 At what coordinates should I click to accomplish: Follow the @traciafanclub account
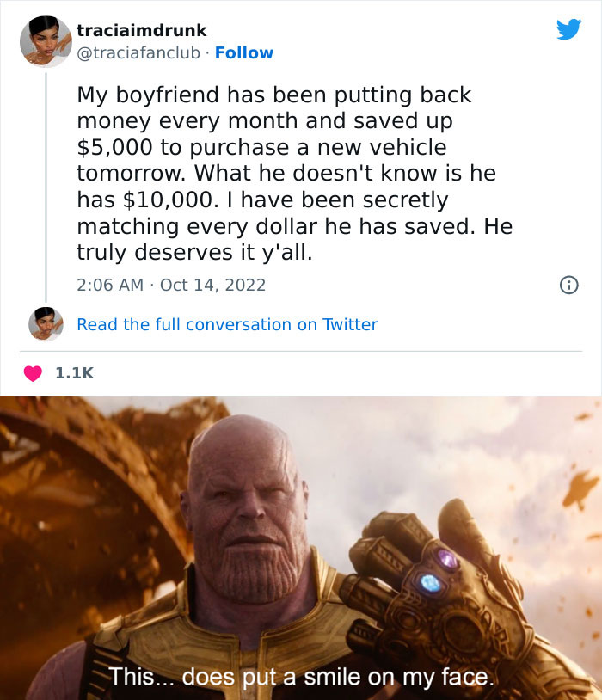pyautogui.click(x=244, y=52)
